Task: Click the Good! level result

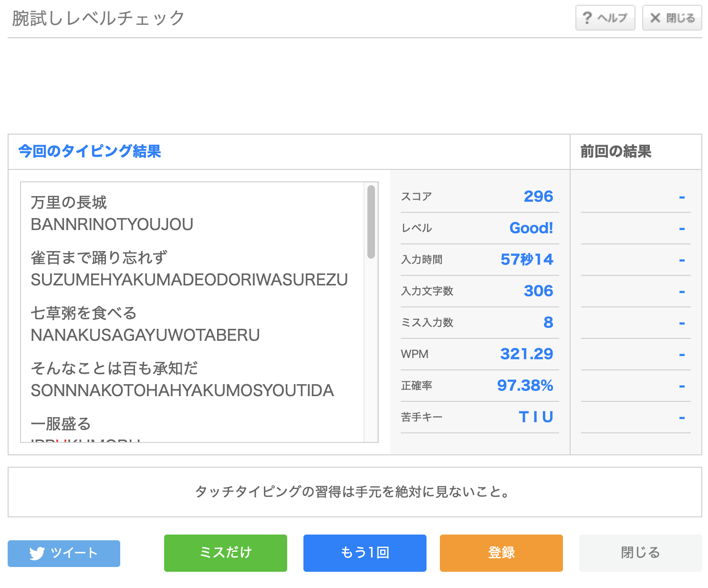Action: pos(531,228)
